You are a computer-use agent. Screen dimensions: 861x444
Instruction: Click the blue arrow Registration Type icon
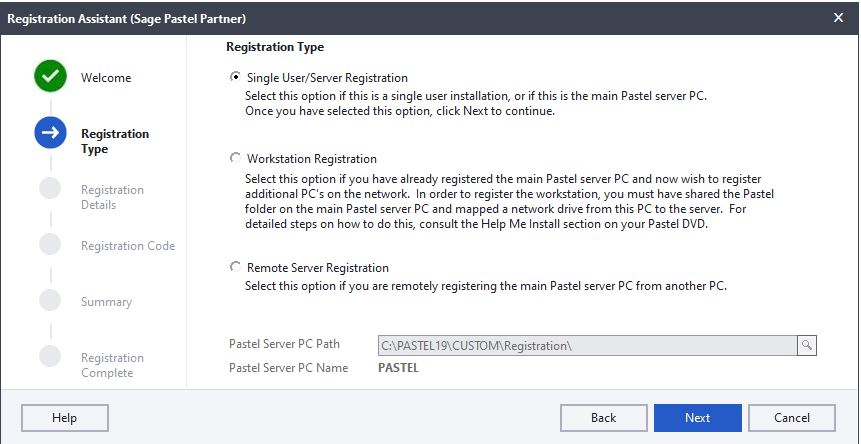click(x=50, y=132)
